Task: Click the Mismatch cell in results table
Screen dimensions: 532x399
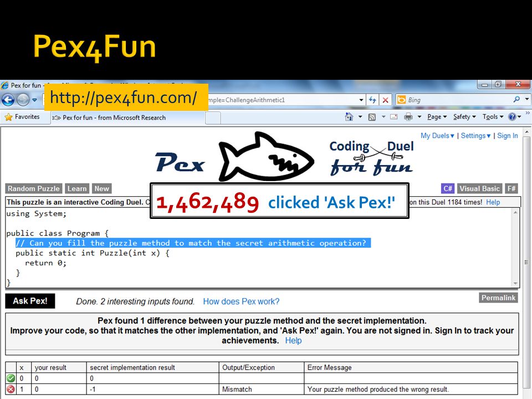Action: pyautogui.click(x=261, y=389)
